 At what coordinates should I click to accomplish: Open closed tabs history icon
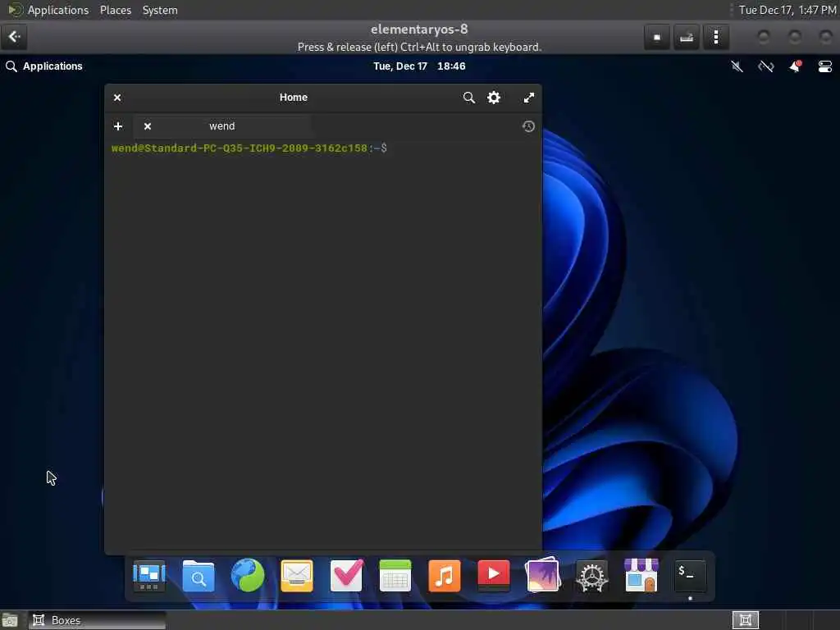[x=528, y=126]
